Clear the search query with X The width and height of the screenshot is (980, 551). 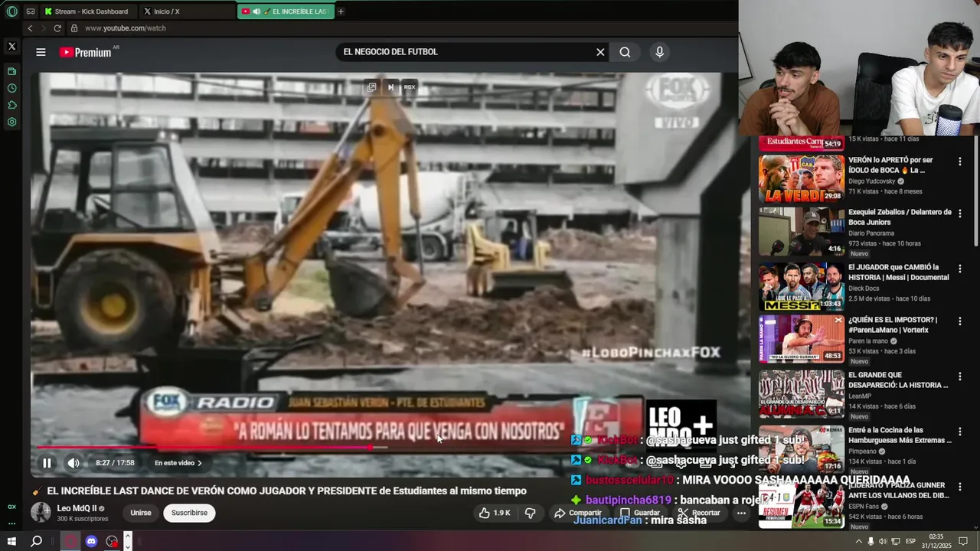[600, 52]
